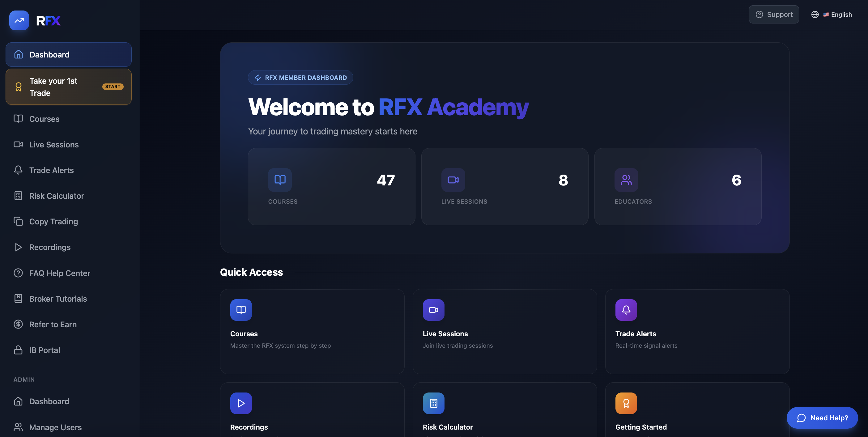Image resolution: width=868 pixels, height=437 pixels.
Task: Click the house icon beside the Admin Dashboard
Action: tap(18, 401)
